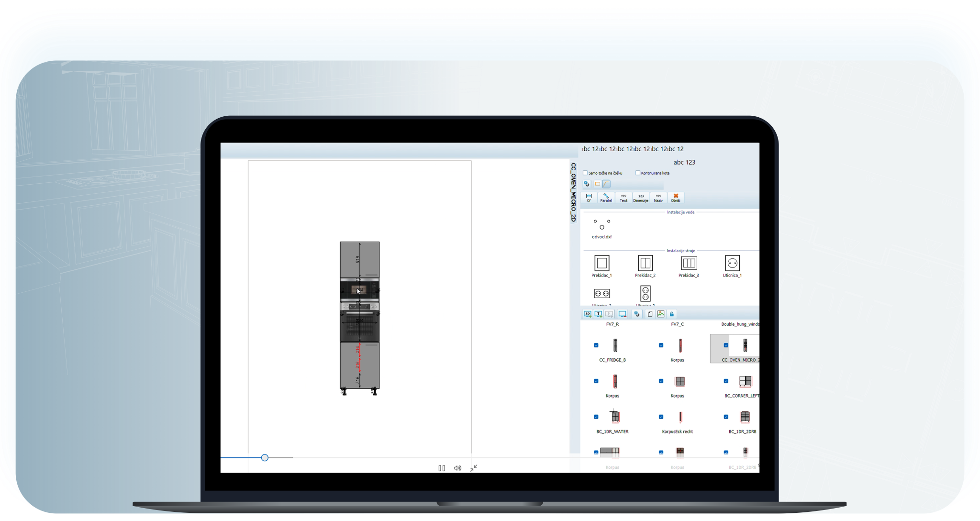980x521 pixels.
Task: Select the XY dimension tool
Action: point(589,198)
